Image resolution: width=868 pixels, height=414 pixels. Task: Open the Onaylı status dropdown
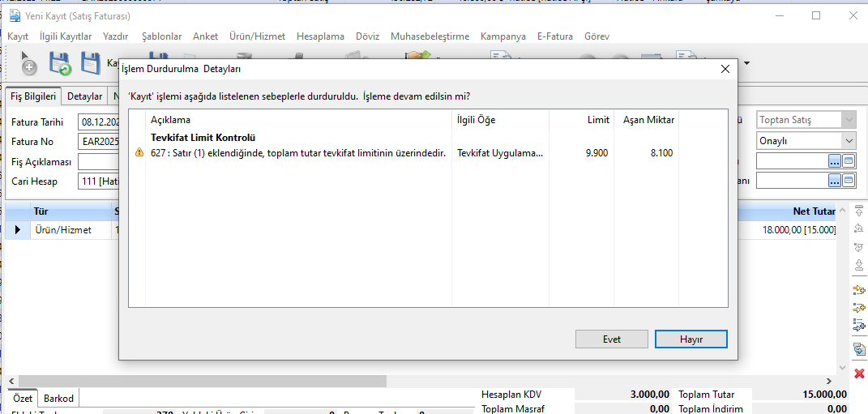coord(849,141)
